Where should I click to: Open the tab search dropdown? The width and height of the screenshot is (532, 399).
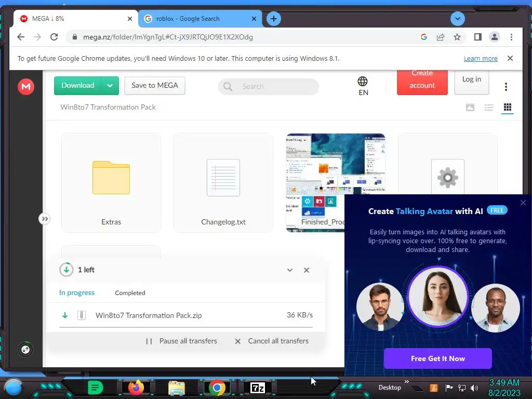click(457, 19)
